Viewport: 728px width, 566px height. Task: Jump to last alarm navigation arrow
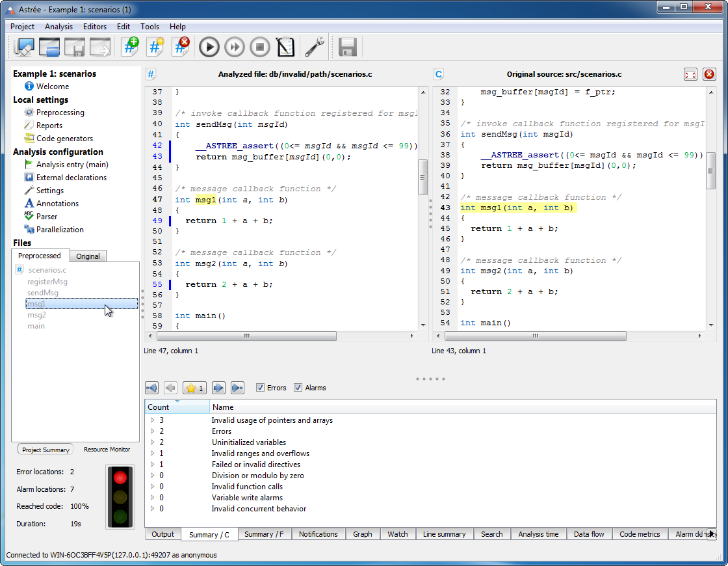237,388
